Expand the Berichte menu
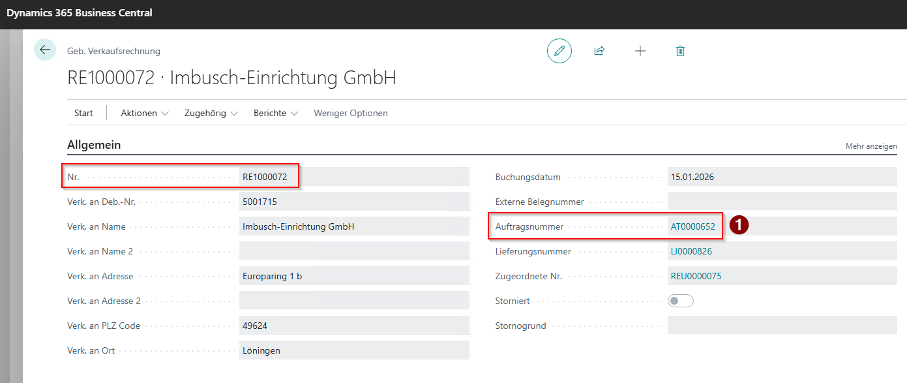This screenshot has width=908, height=384. pyautogui.click(x=276, y=113)
